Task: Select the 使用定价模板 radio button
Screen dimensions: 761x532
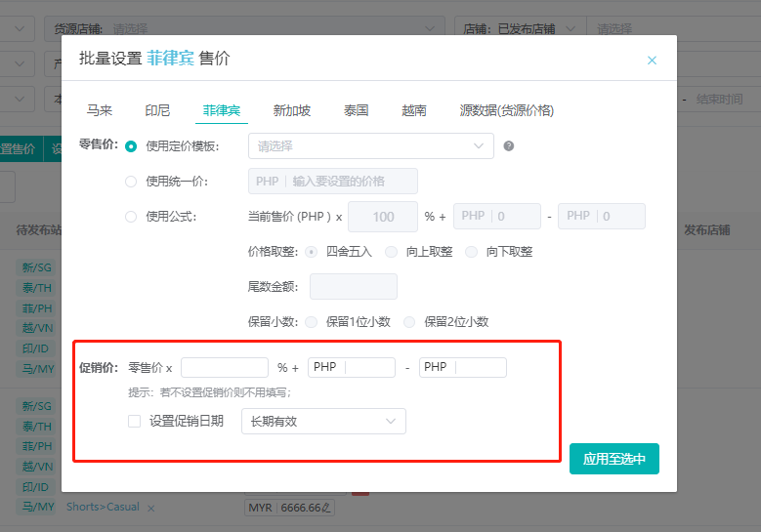Action: point(131,146)
